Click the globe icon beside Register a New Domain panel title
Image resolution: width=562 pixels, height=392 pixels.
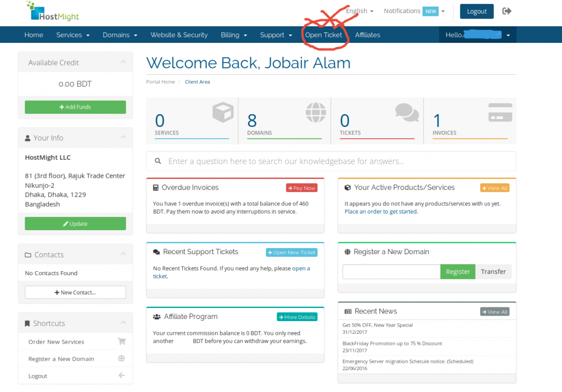347,252
